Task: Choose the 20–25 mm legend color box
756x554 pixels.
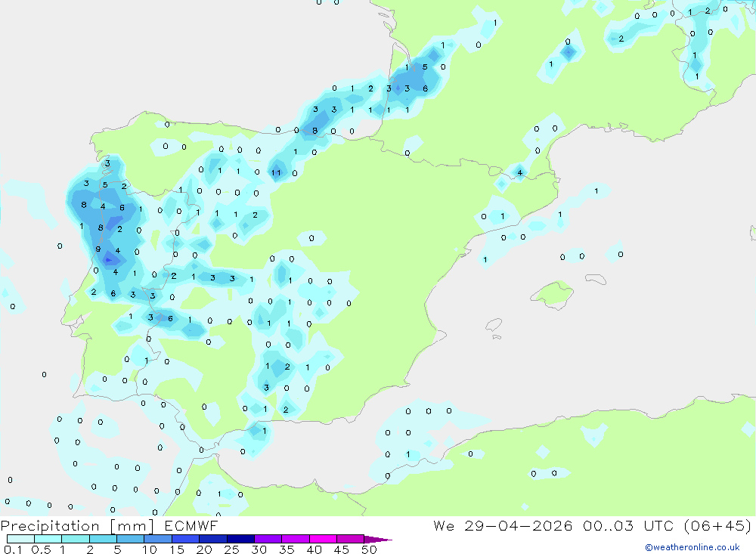Action: [213, 539]
